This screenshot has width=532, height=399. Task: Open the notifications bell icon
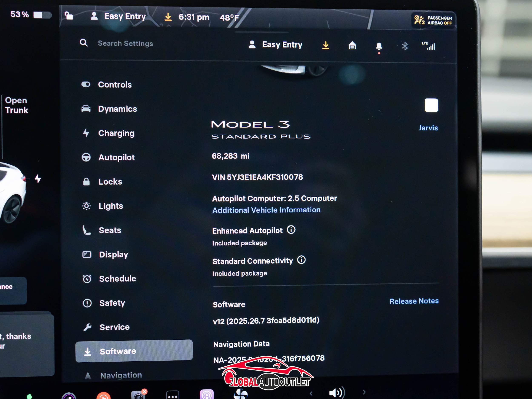[x=379, y=46]
